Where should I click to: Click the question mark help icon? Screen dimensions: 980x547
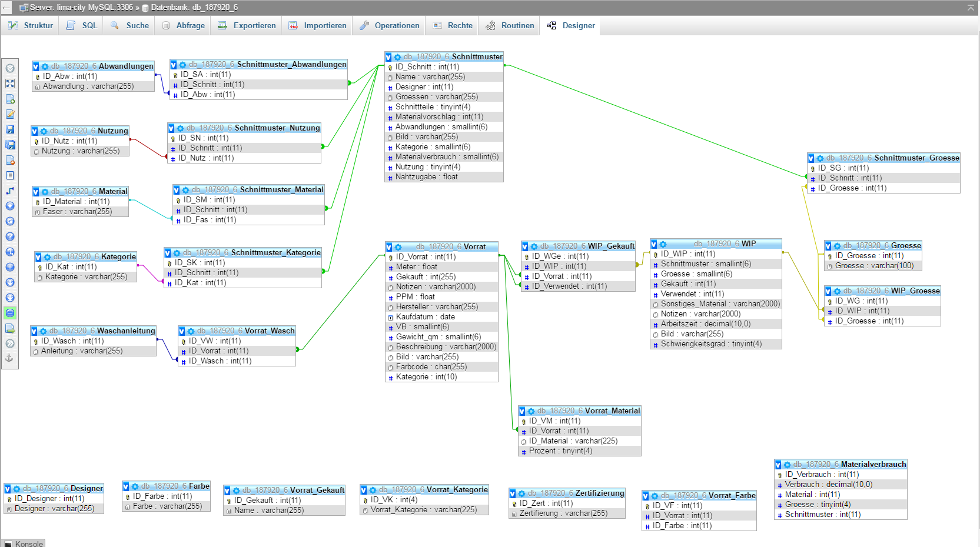click(x=10, y=236)
